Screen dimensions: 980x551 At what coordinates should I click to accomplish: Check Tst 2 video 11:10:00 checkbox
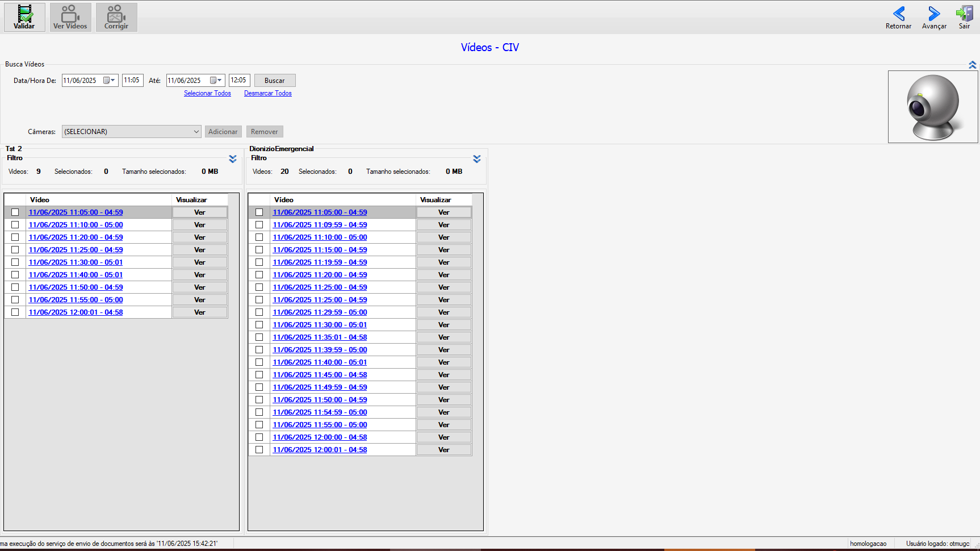15,225
